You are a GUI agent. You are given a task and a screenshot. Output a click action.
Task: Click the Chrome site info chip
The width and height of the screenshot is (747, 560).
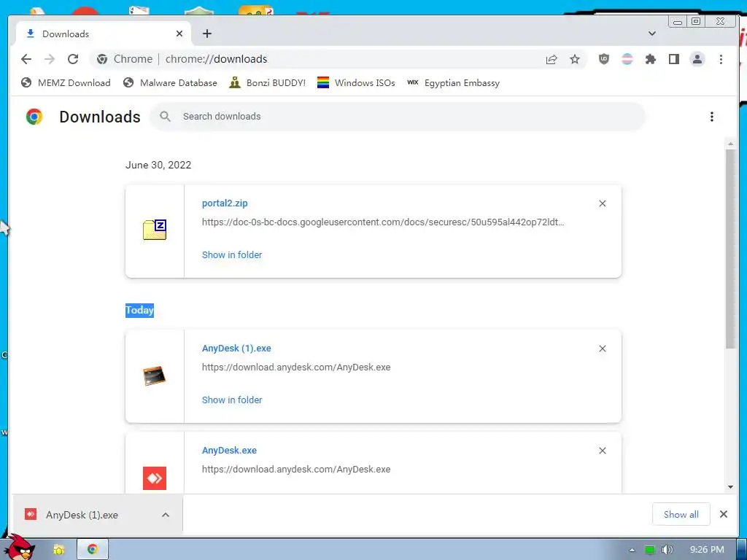[x=124, y=59]
